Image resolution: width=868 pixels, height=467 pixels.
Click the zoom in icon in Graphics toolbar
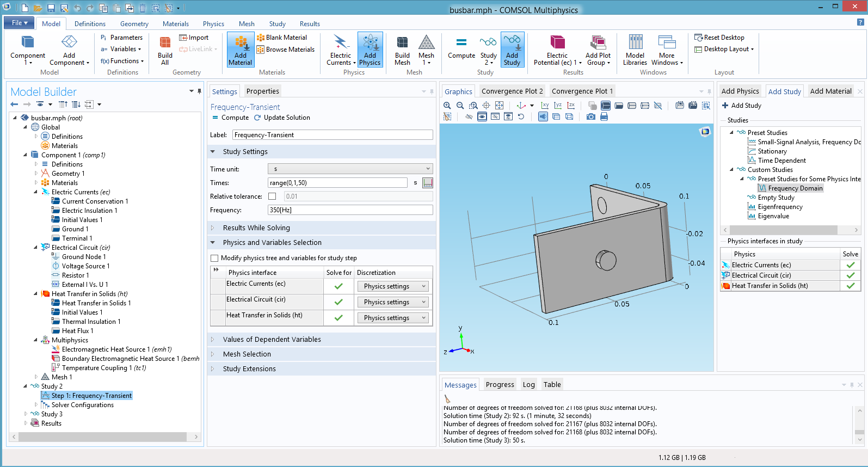pyautogui.click(x=447, y=106)
